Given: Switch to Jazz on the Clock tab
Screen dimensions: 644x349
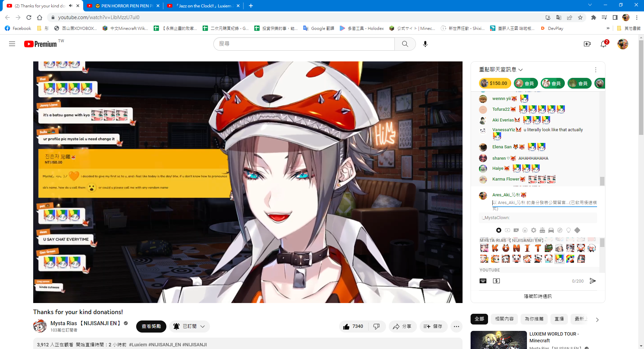Looking at the screenshot, I should tap(204, 6).
